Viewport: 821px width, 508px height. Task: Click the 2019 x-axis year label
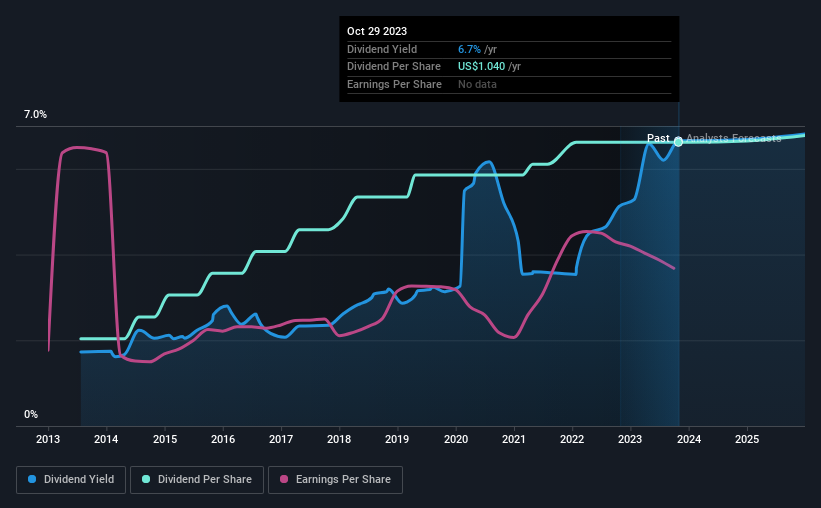point(397,439)
